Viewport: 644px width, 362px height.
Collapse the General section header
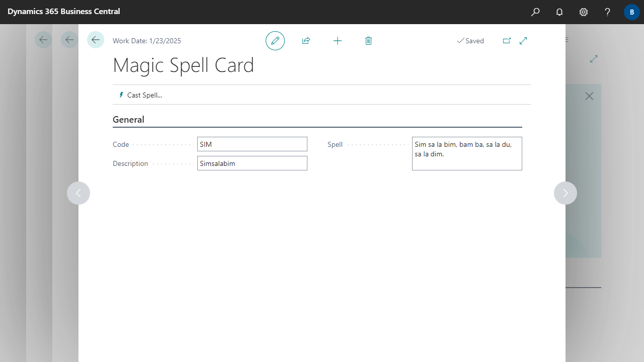(x=128, y=120)
